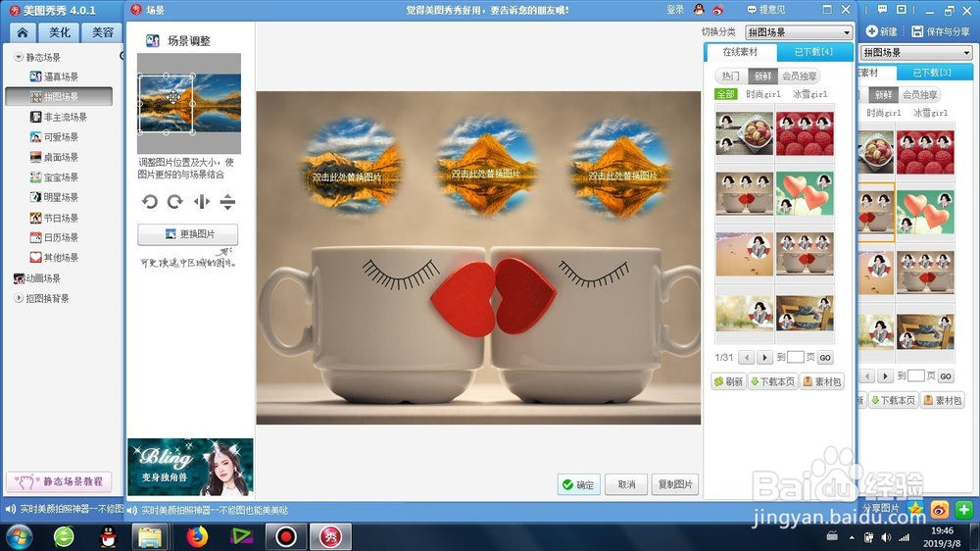
Task: Select 节日场景 in the scene tree
Action: click(x=54, y=218)
